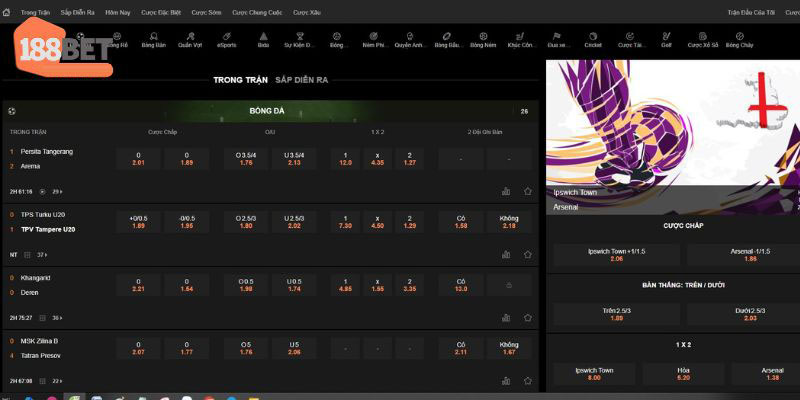The image size is (800, 400).
Task: Switch to the Sắp Diễn Ra tab
Action: pyautogui.click(x=302, y=80)
